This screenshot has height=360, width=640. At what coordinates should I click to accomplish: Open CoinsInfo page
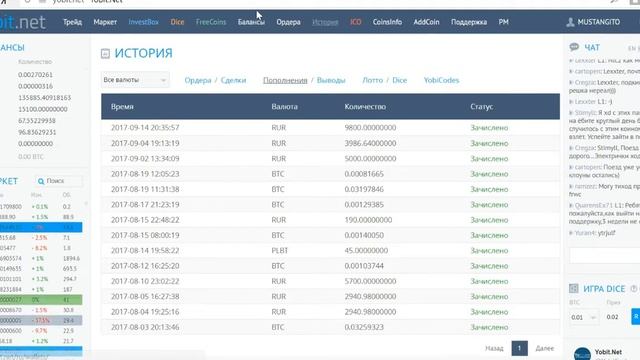point(387,22)
